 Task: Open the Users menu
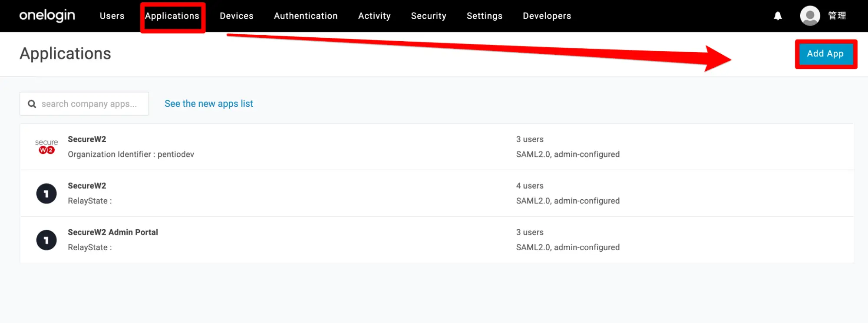[x=112, y=16]
